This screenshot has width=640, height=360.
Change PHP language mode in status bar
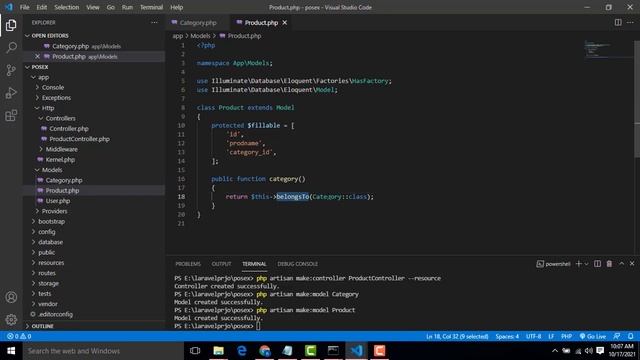566,336
